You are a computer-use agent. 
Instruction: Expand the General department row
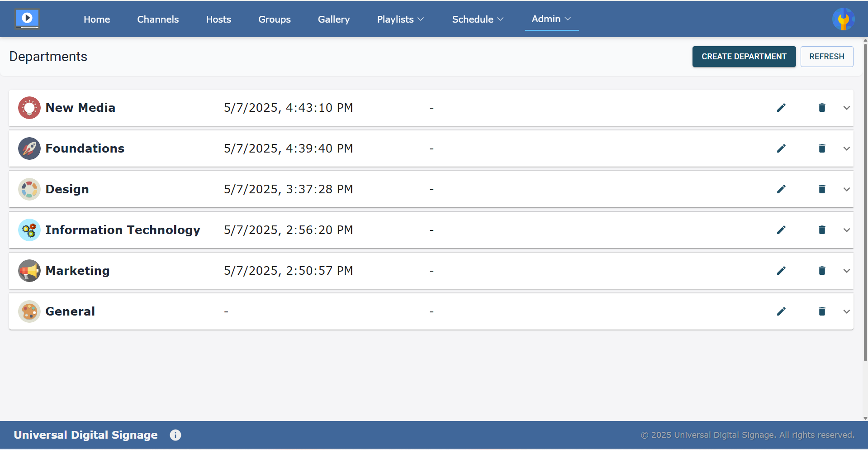click(x=847, y=311)
